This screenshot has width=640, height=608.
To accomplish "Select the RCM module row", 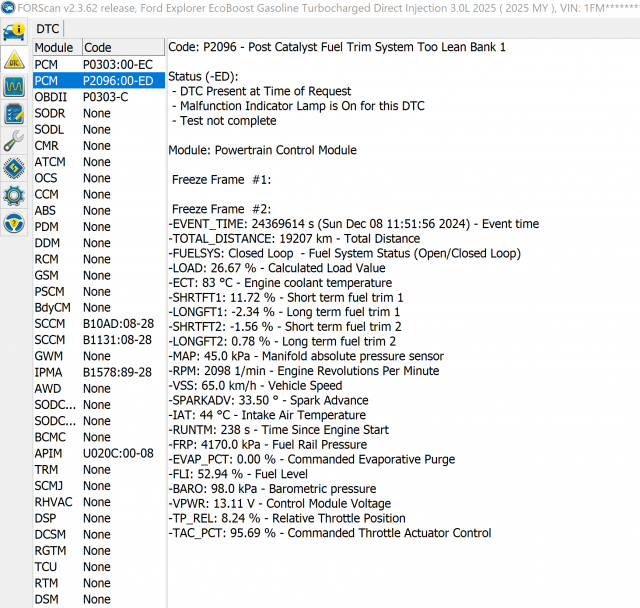I will click(x=99, y=259).
